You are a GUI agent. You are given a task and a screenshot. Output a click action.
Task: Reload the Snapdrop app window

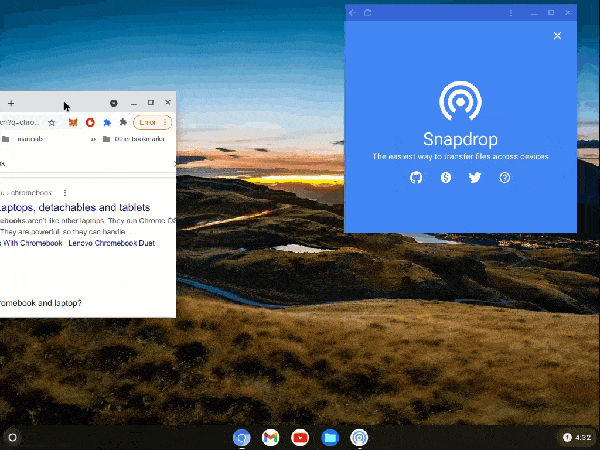click(x=367, y=13)
